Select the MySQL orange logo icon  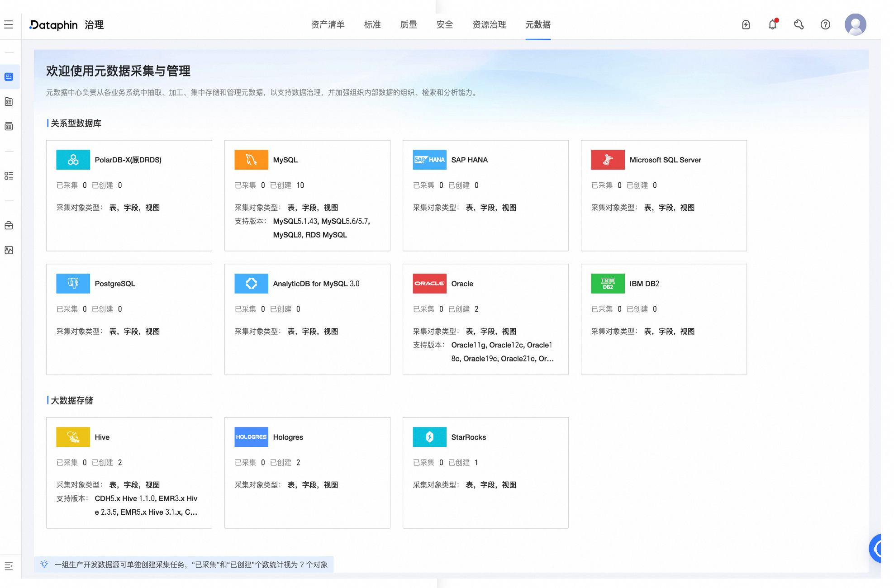coord(251,160)
